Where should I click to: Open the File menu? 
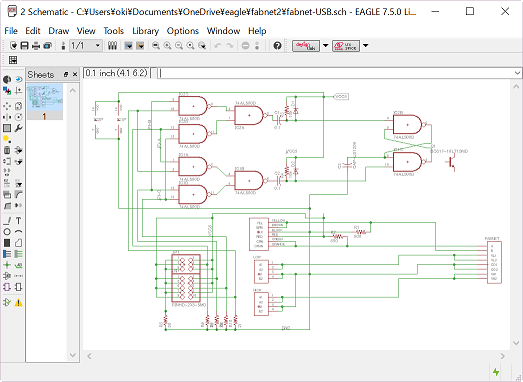[x=11, y=31]
